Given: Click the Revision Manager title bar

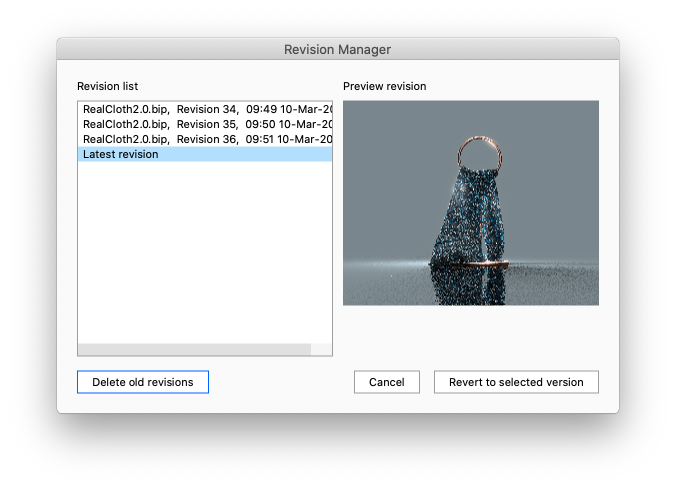Looking at the screenshot, I should point(337,49).
